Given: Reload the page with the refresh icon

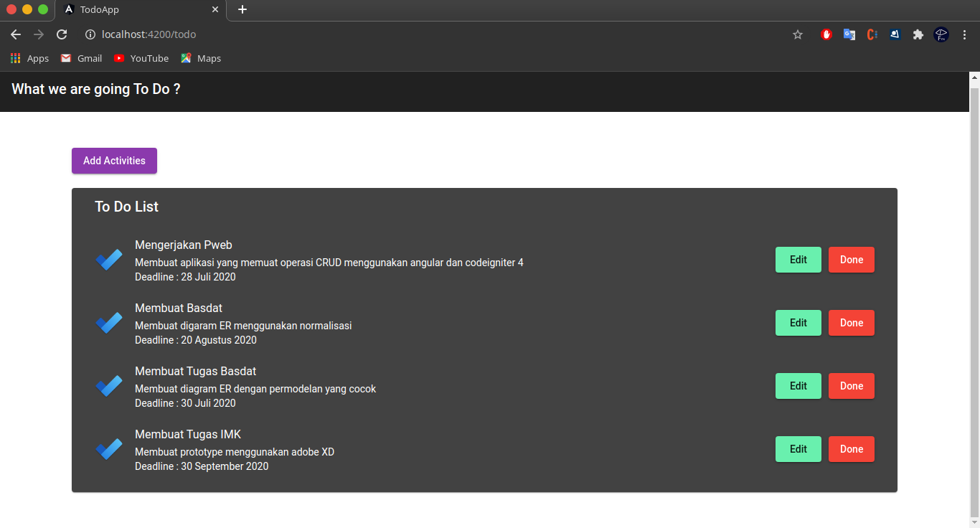Looking at the screenshot, I should click(62, 34).
